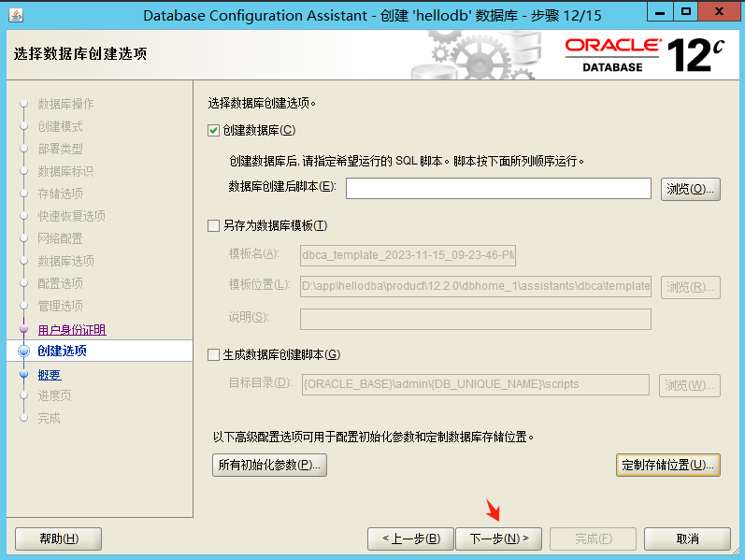This screenshot has height=560, width=745.
Task: Select the 创建选项 step in sidebar
Action: (63, 351)
